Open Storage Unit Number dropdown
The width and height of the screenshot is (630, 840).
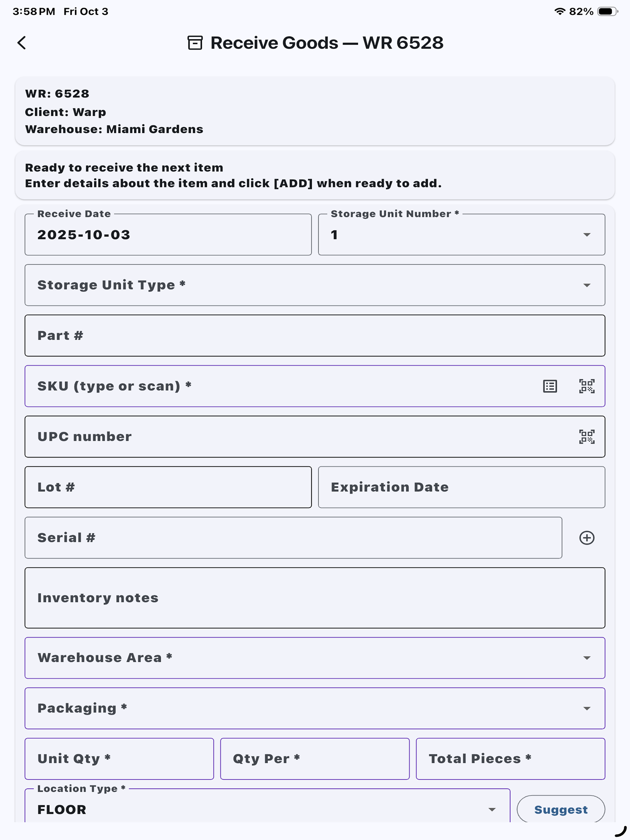[462, 235]
